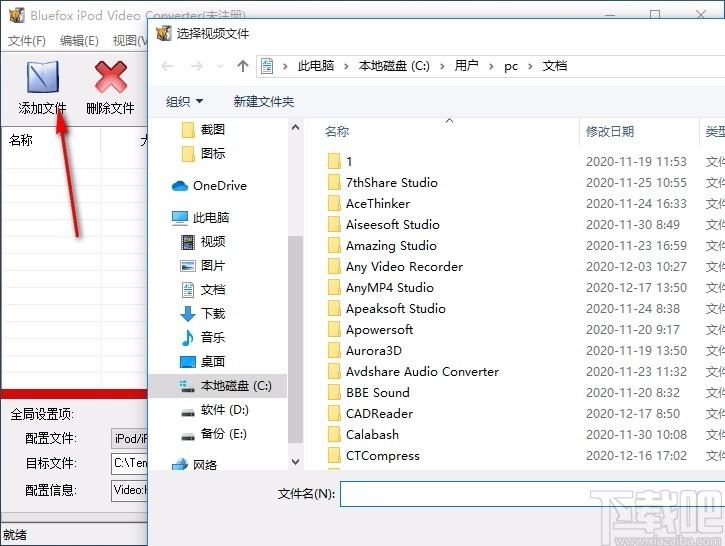Select 网络 in the navigation pane

(194, 464)
